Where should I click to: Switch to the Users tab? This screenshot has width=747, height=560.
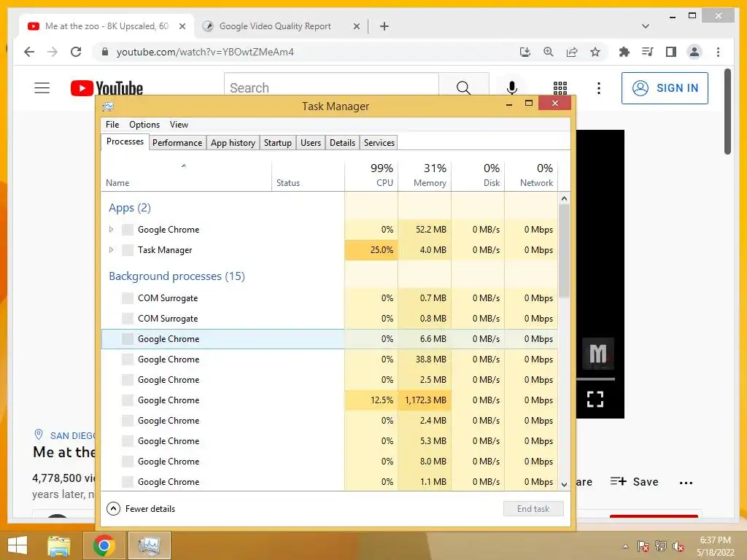point(311,143)
